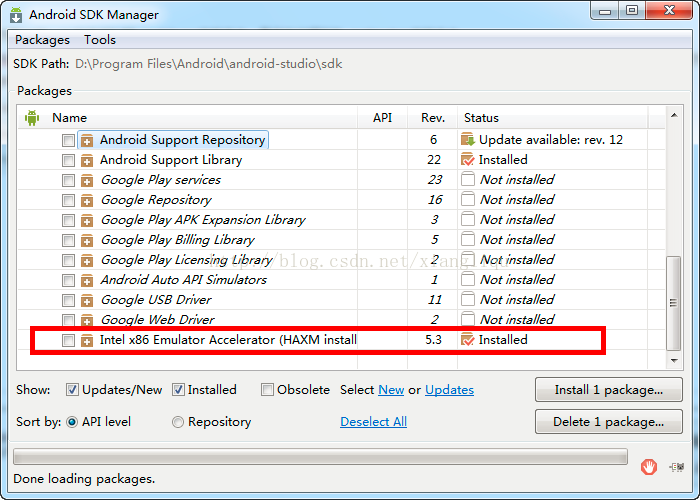Click the Android SDK Manager title bar icon
Viewport: 700px width, 500px height.
(x=17, y=15)
